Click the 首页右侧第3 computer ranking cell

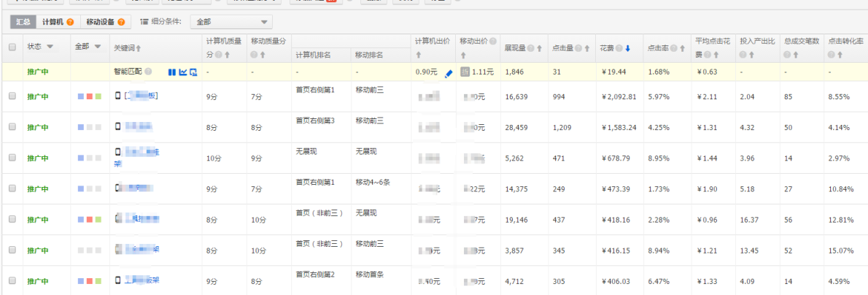click(315, 121)
